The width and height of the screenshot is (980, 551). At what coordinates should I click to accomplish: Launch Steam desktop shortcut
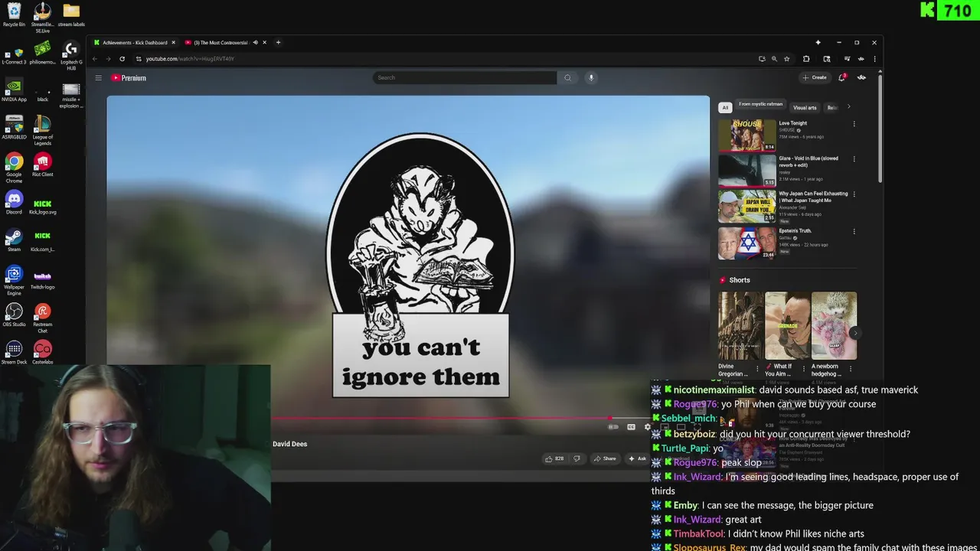coord(14,240)
